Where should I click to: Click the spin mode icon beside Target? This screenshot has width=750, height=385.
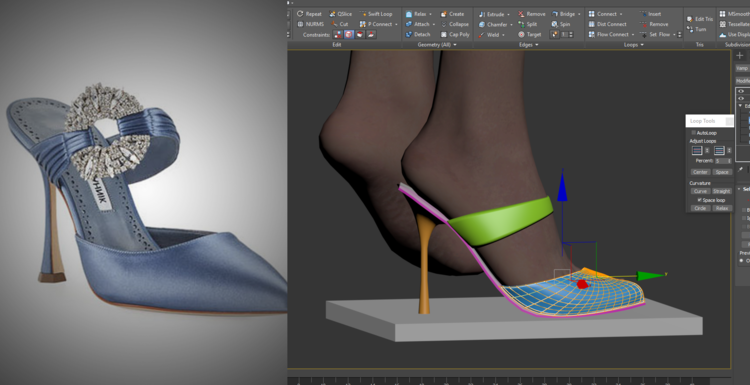[554, 34]
